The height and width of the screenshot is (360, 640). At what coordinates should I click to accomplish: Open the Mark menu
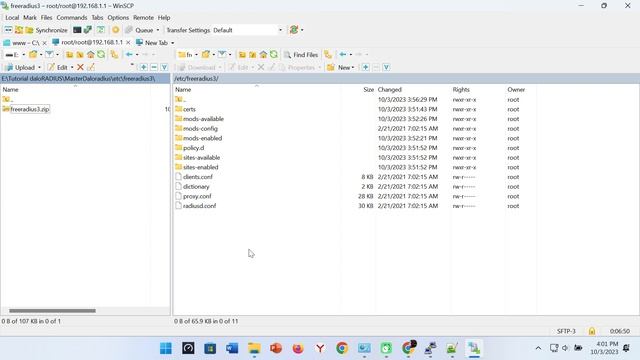click(29, 18)
